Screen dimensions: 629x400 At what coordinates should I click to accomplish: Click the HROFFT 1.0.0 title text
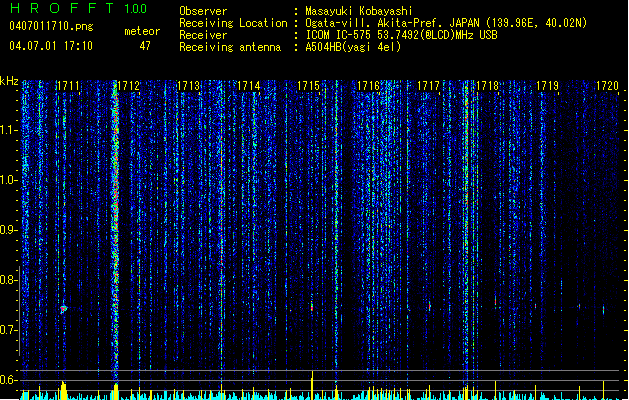79,8
